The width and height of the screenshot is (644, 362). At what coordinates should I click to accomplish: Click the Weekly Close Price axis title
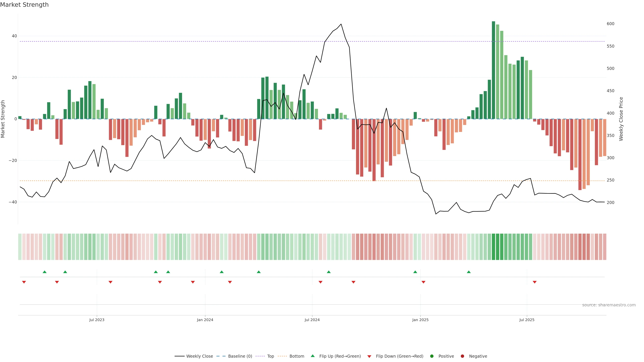pyautogui.click(x=621, y=119)
